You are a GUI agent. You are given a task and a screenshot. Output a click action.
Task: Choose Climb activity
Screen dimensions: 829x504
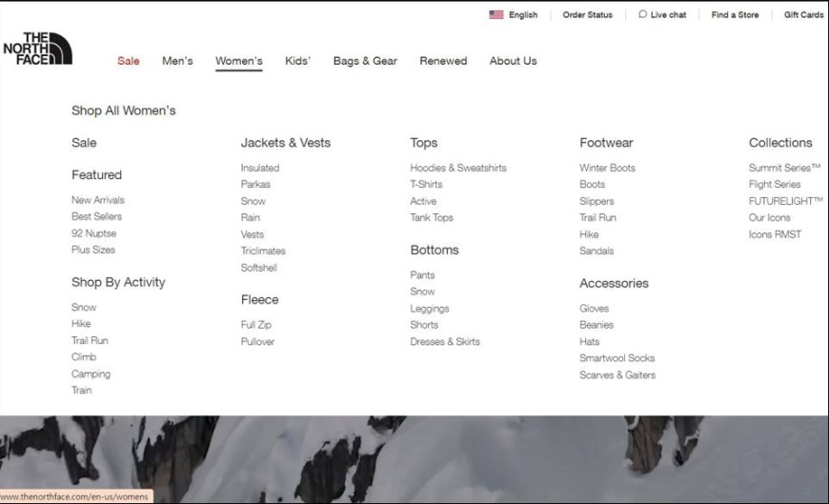point(84,357)
